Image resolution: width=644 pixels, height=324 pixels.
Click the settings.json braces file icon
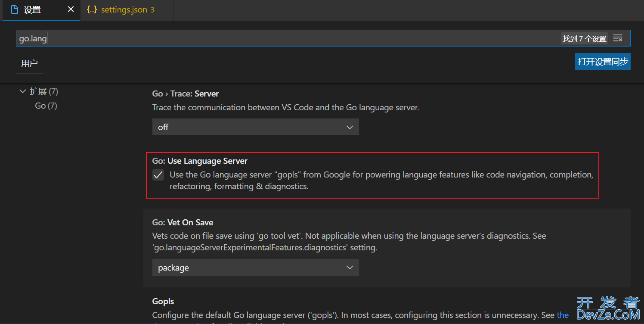(x=92, y=9)
